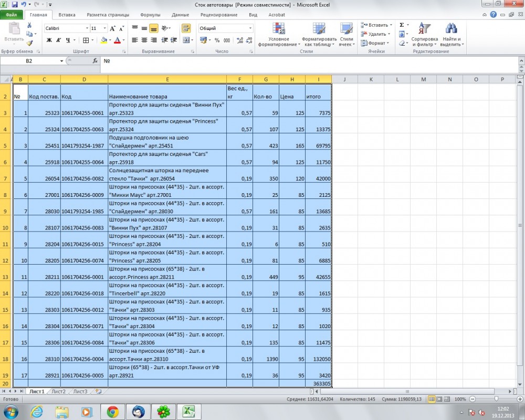Click decrease decimal icon
This screenshot has width=525, height=420.
pos(249,40)
